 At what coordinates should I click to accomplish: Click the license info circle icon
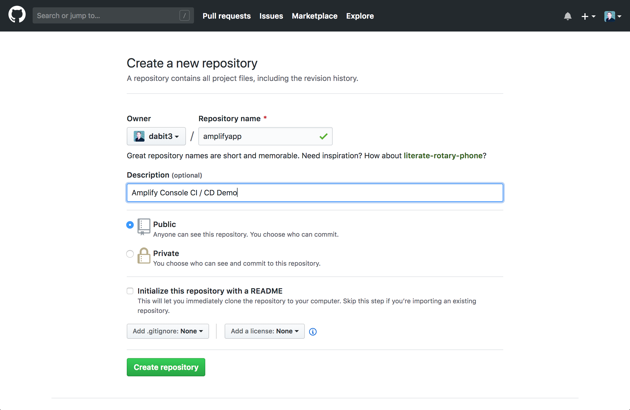(313, 332)
